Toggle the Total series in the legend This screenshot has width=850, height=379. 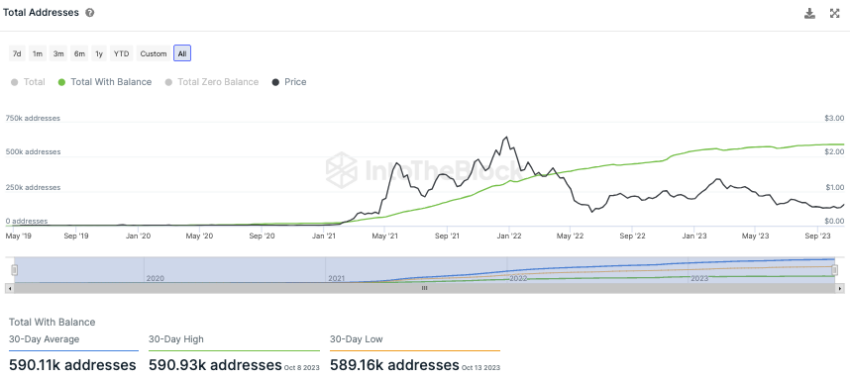28,82
